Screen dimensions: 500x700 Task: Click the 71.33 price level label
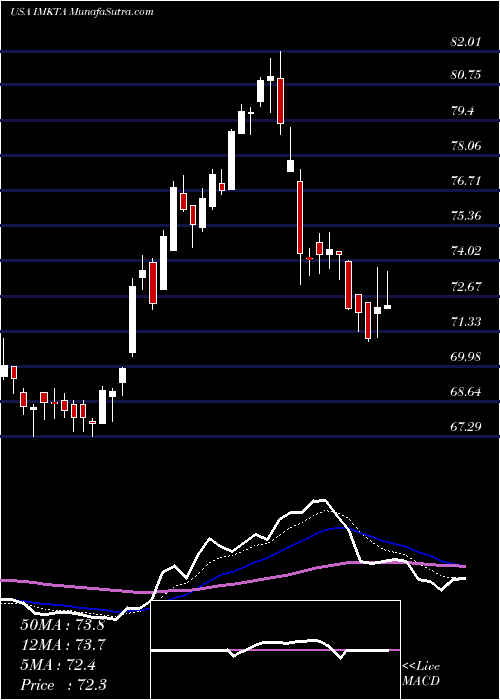[x=466, y=321]
